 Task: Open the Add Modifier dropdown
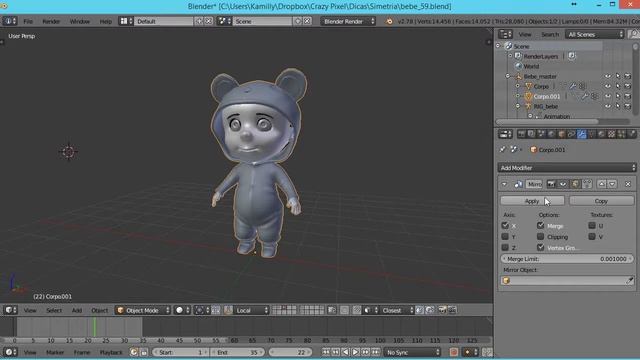click(567, 168)
